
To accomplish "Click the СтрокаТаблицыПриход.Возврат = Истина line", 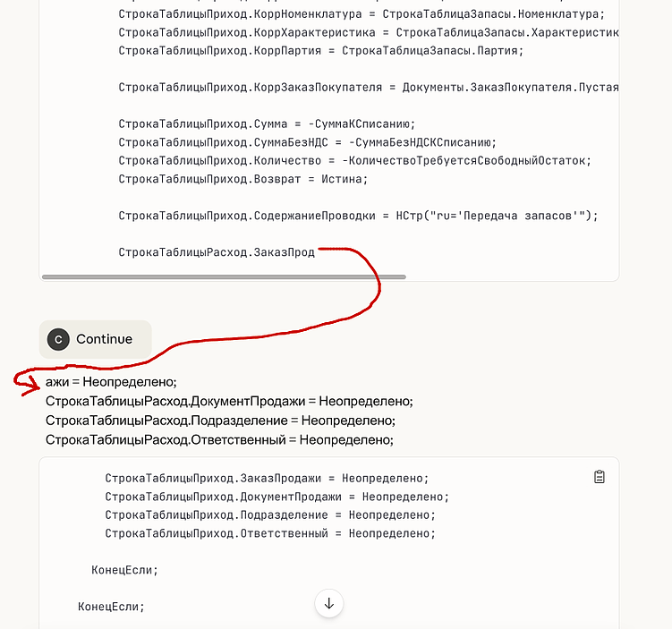I will click(242, 179).
